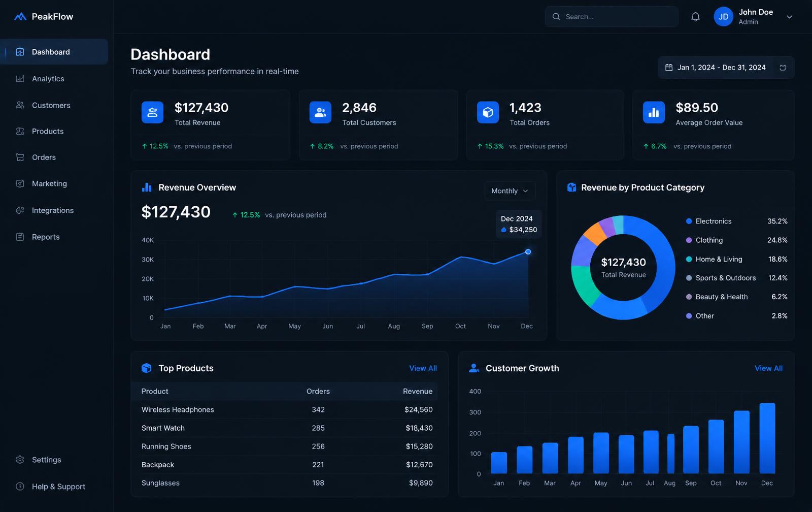
Task: Click the Marketing icon in sidebar
Action: [20, 183]
